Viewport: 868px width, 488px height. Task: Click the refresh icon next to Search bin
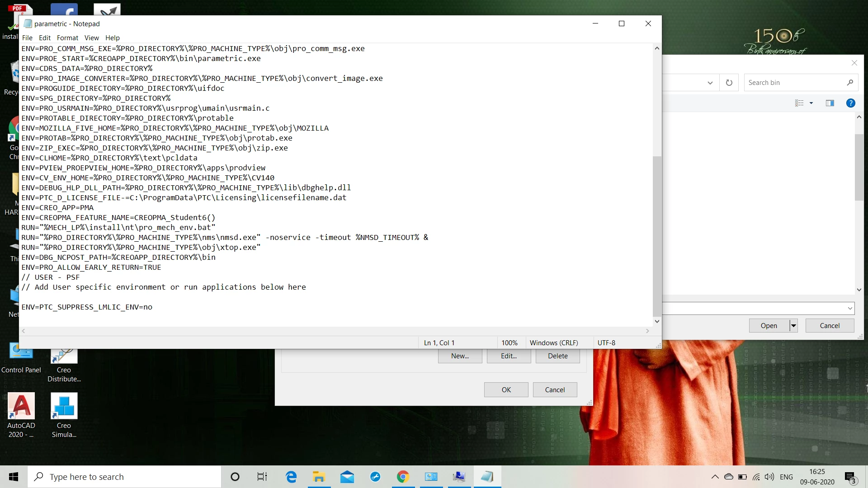tap(729, 83)
